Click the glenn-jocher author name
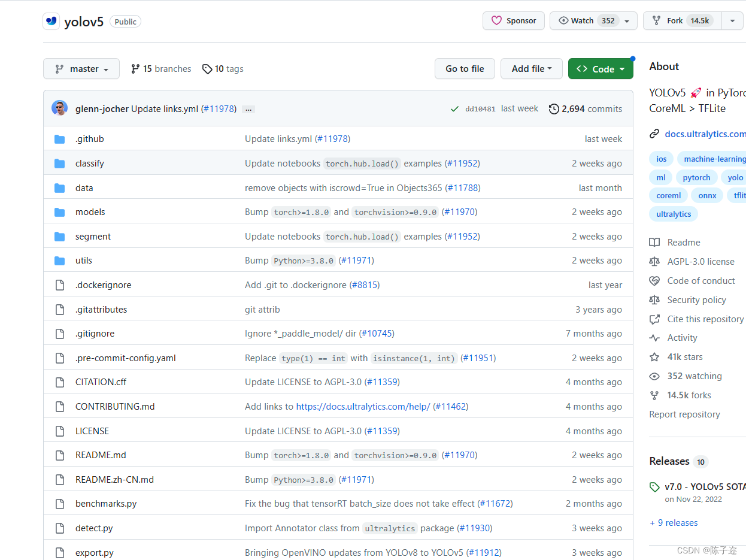This screenshot has height=560, width=746. click(102, 109)
